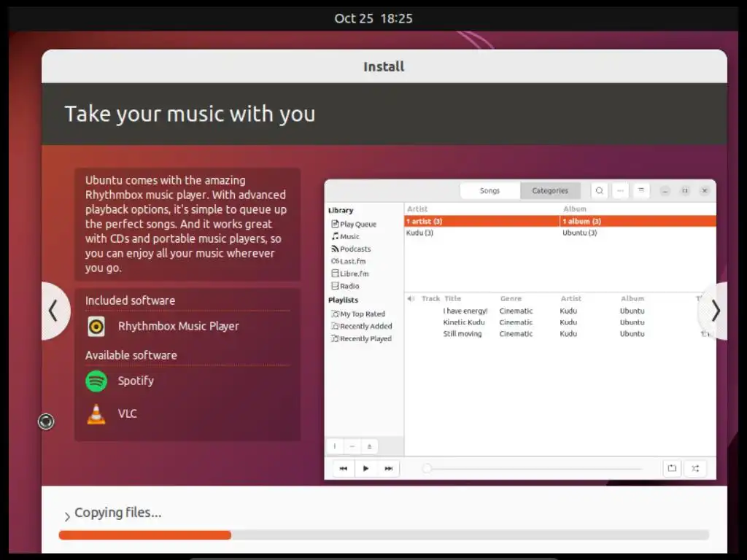Open Last.fm in the Library sidebar
This screenshot has height=560, width=747.
(x=349, y=262)
